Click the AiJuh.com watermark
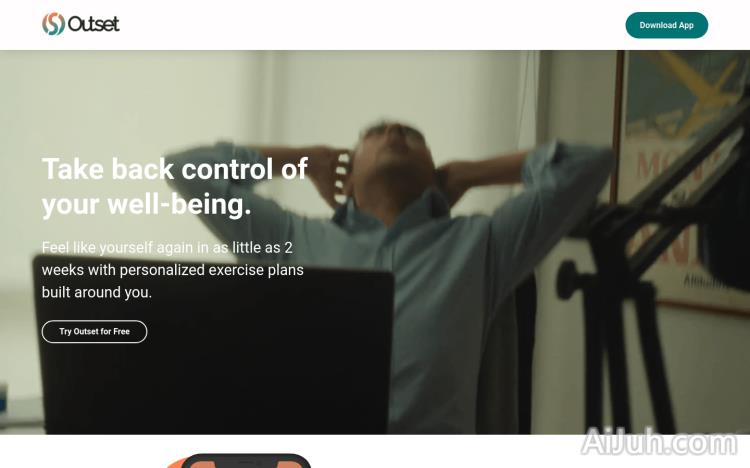 pos(659,441)
